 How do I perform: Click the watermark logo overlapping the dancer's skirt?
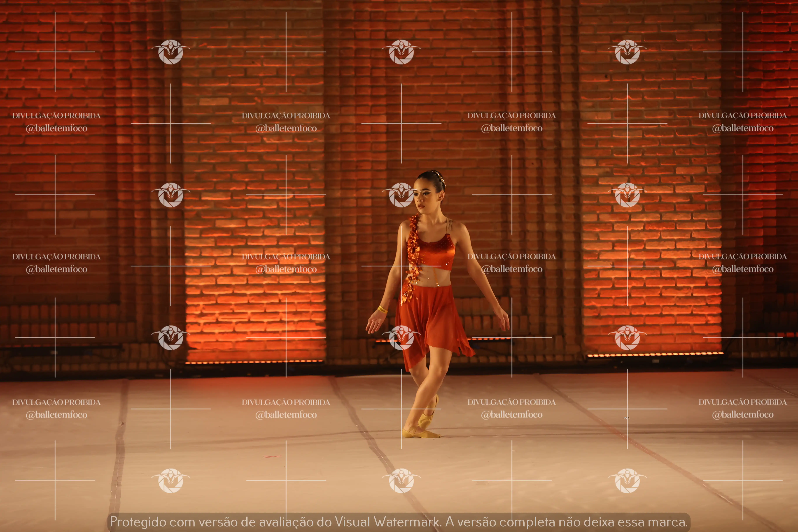click(401, 338)
